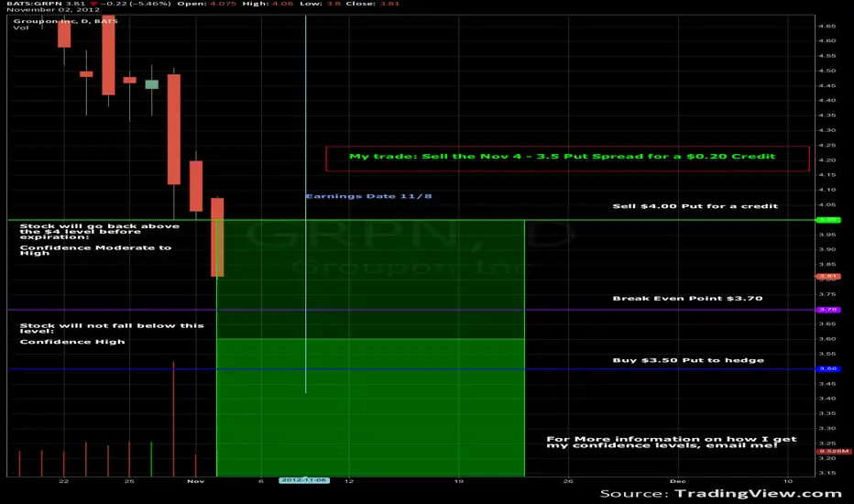
Task: Select the 'Vol' indicator legend label
Action: click(21, 27)
